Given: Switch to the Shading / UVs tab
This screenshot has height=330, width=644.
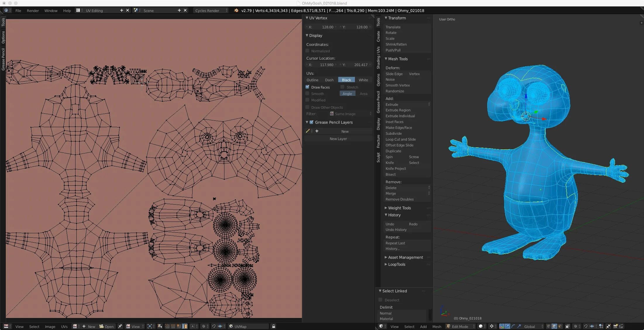Looking at the screenshot, I should (x=378, y=58).
